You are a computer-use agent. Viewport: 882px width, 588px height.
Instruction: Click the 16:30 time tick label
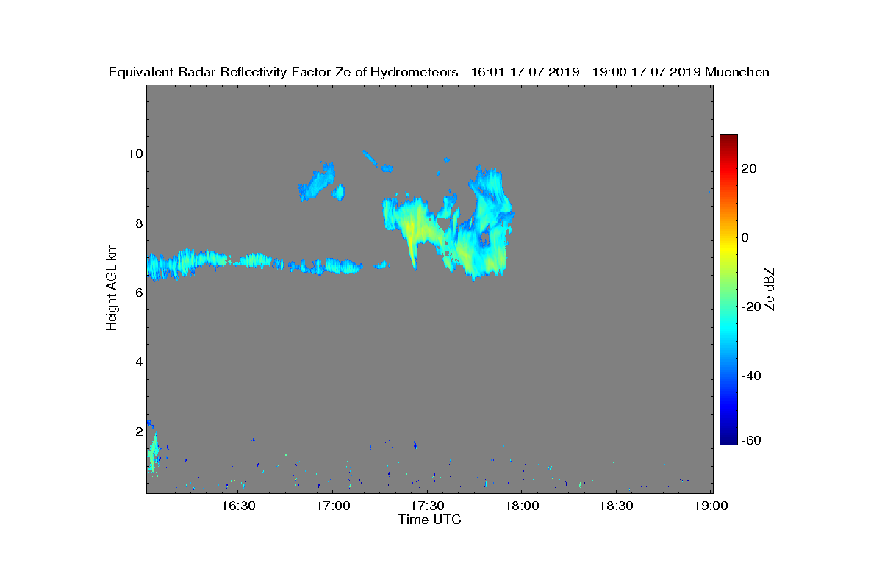[237, 506]
